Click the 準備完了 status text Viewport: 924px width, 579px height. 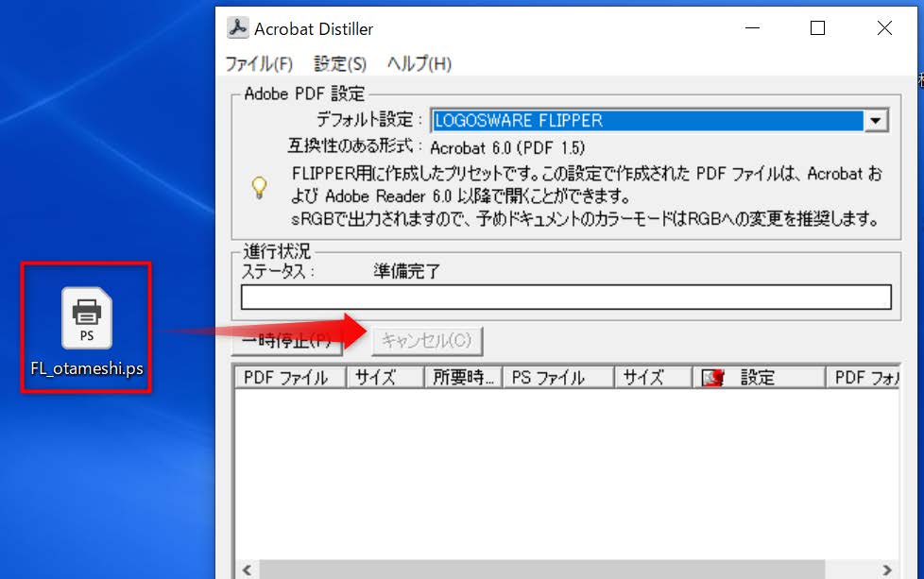[406, 271]
